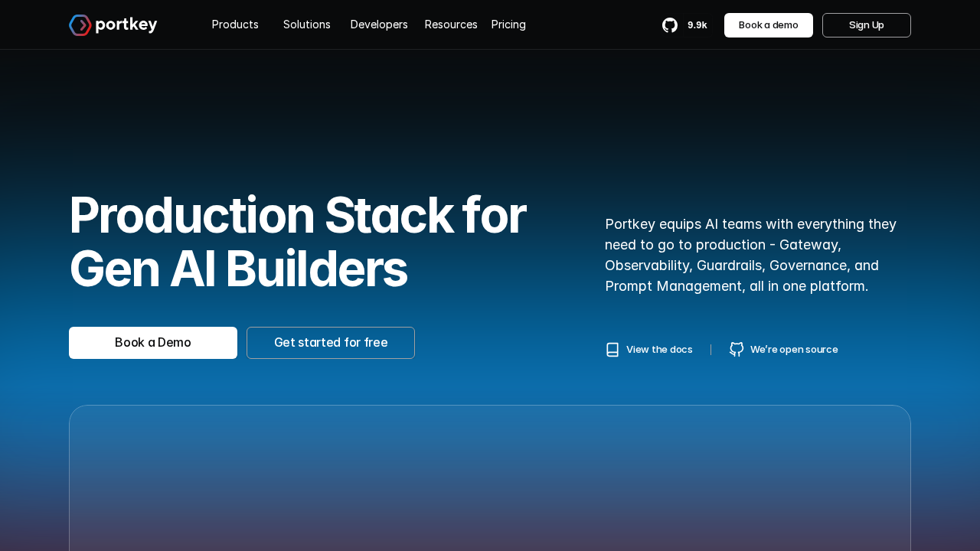Screen dimensions: 980x551
Task: Click the Book a demo header button
Action: pos(768,24)
